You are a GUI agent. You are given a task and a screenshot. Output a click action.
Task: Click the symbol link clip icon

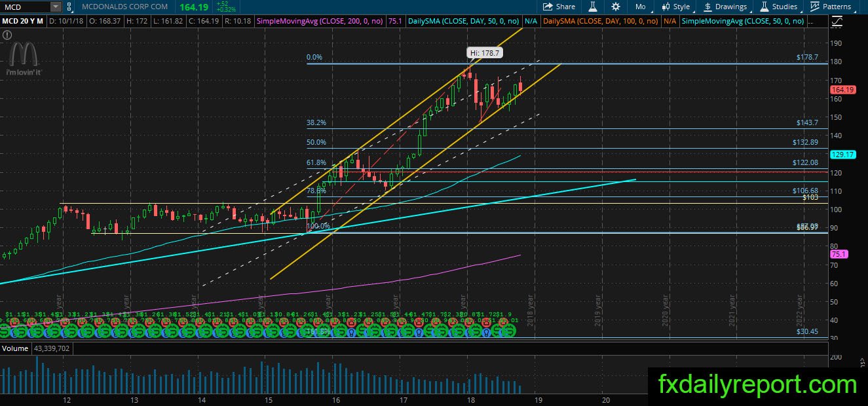coord(68,7)
